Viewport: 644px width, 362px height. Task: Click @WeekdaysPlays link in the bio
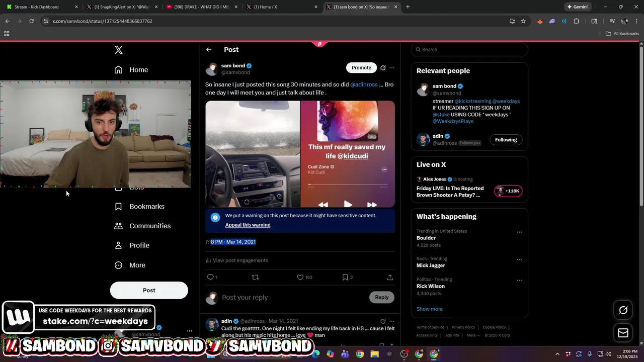(453, 121)
